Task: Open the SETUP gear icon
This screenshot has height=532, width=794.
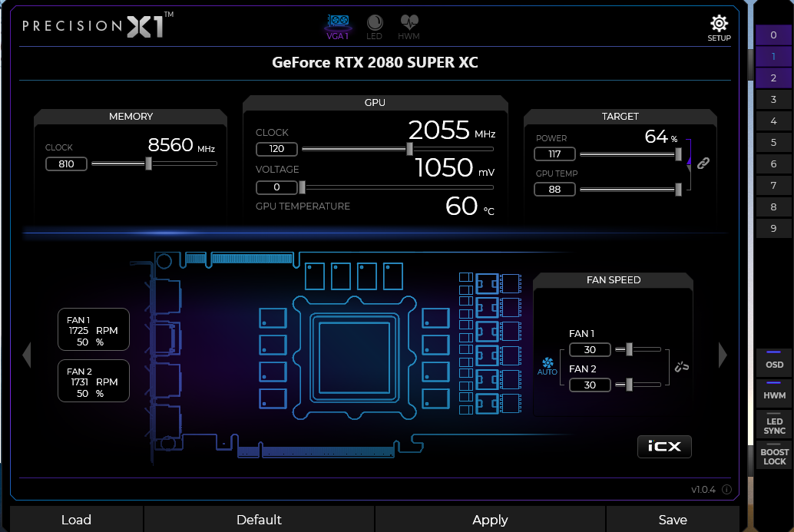Action: pos(719,28)
